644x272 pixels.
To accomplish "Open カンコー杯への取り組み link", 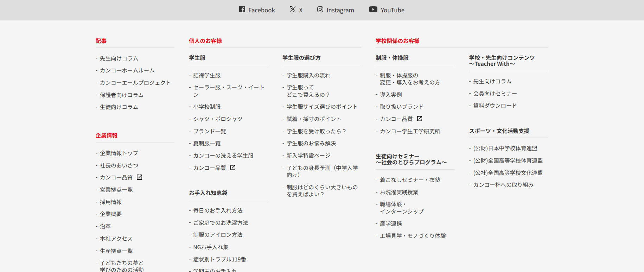I will [x=503, y=185].
